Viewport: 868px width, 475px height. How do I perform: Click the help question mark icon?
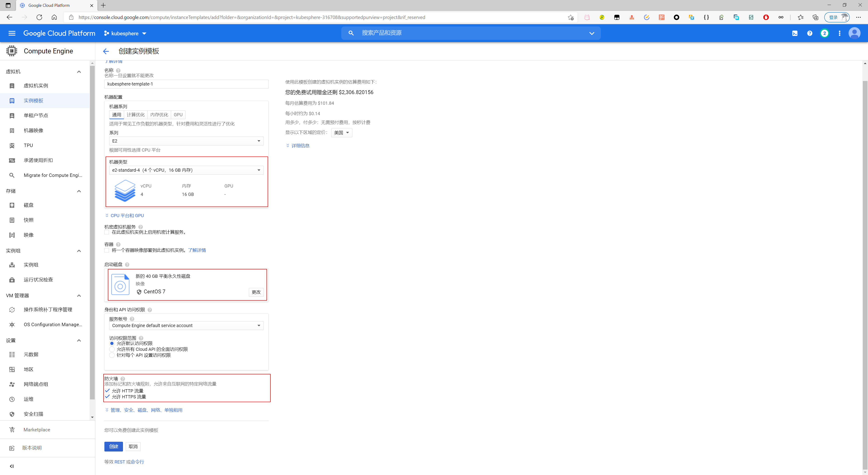[809, 33]
